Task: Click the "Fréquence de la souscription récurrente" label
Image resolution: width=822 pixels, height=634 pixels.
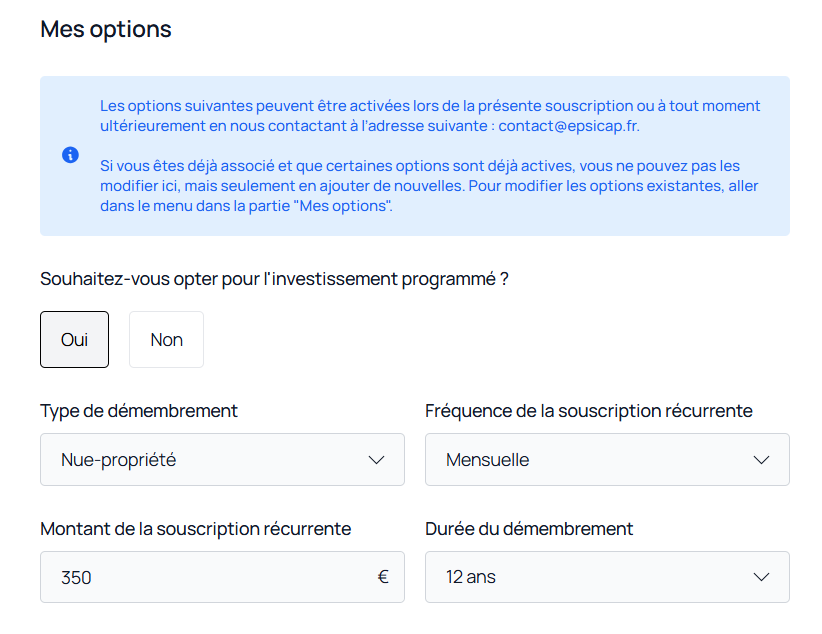Action: click(x=588, y=411)
